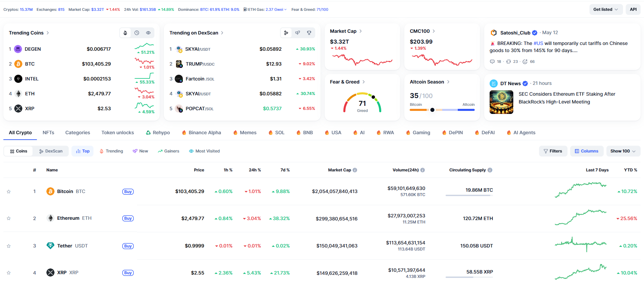Click the ETH Gas pump icon
This screenshot has height=285, width=644.
click(x=245, y=9)
